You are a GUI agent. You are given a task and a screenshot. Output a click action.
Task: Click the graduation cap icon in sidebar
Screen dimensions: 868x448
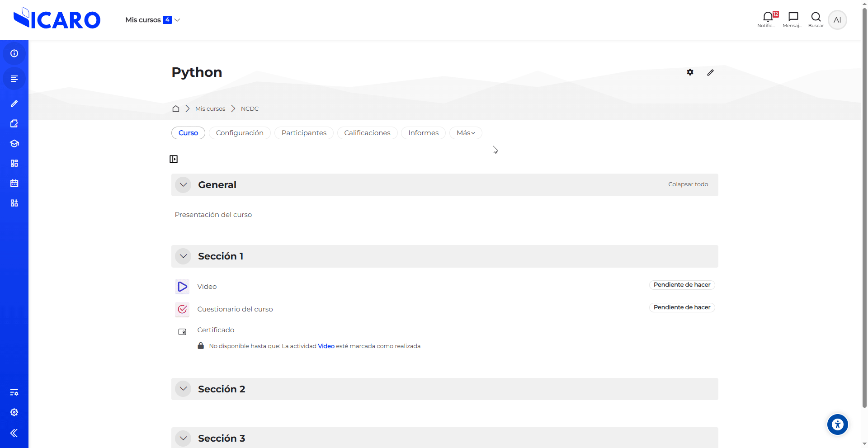click(x=14, y=143)
